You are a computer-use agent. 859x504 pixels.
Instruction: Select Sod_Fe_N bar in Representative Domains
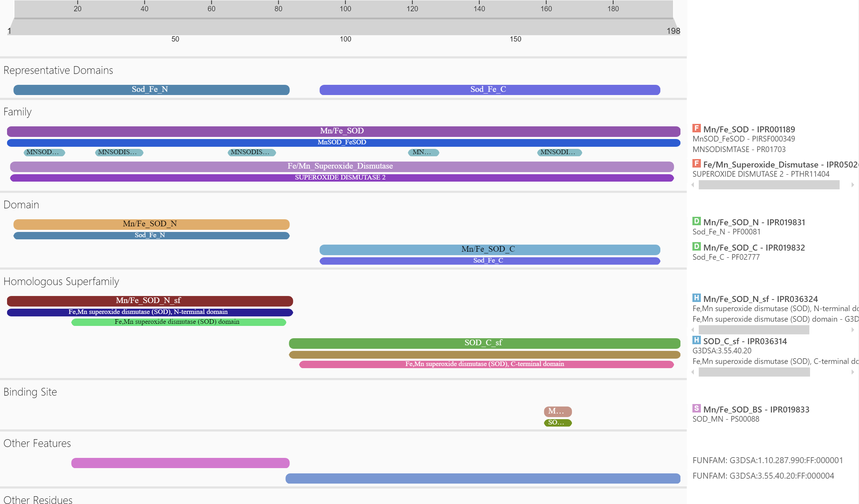click(x=151, y=90)
